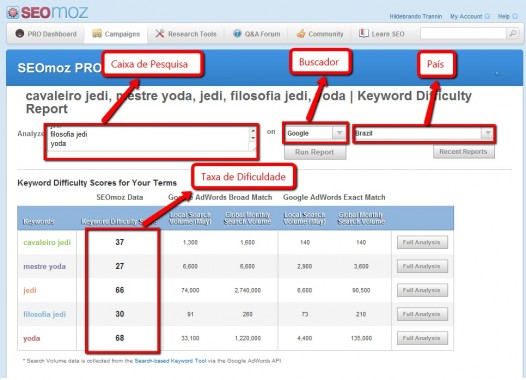Viewport: 526px width, 380px height.
Task: Open the Help link
Action: [504, 16]
